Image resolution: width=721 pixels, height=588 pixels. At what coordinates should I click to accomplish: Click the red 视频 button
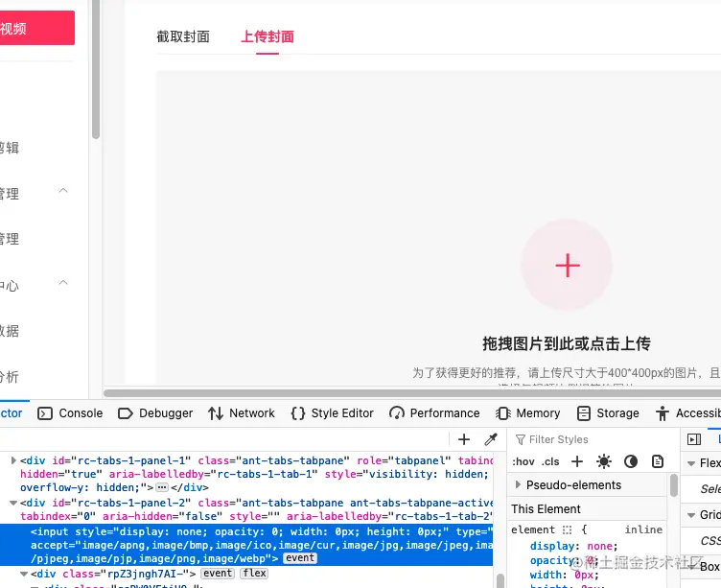coord(36,28)
